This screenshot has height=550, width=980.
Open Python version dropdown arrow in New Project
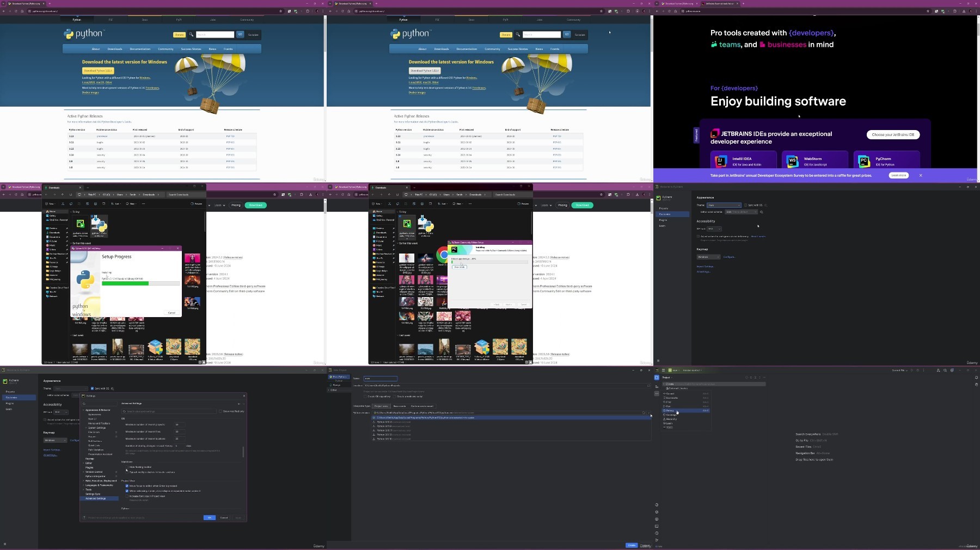point(649,413)
